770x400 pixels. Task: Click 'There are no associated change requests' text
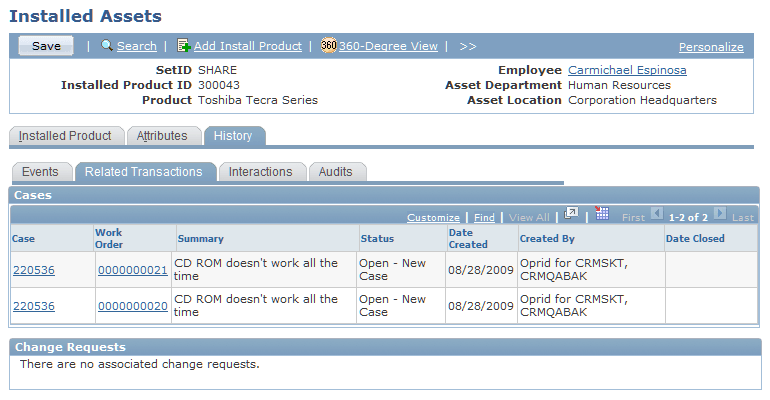point(139,364)
